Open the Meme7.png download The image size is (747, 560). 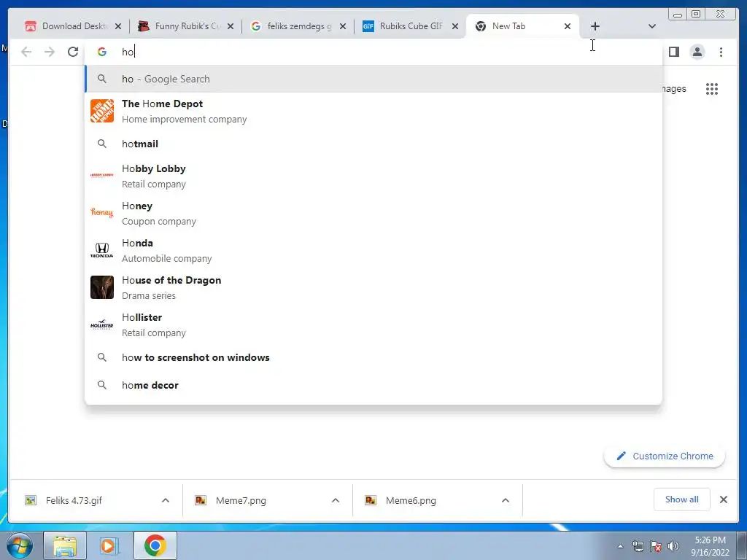pos(241,500)
